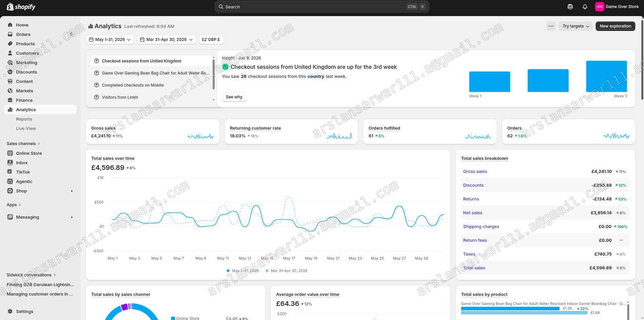Open Managing customer orders conversation
The height and width of the screenshot is (320, 644).
pyautogui.click(x=40, y=294)
